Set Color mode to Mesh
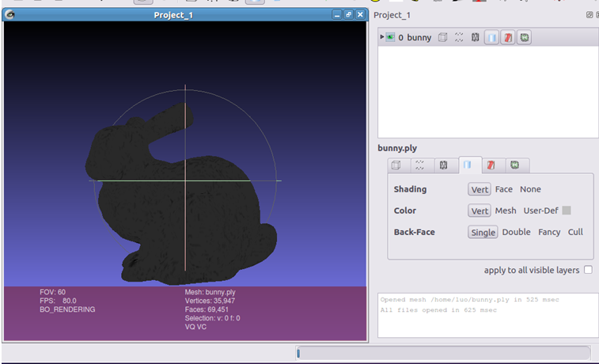 click(x=506, y=210)
